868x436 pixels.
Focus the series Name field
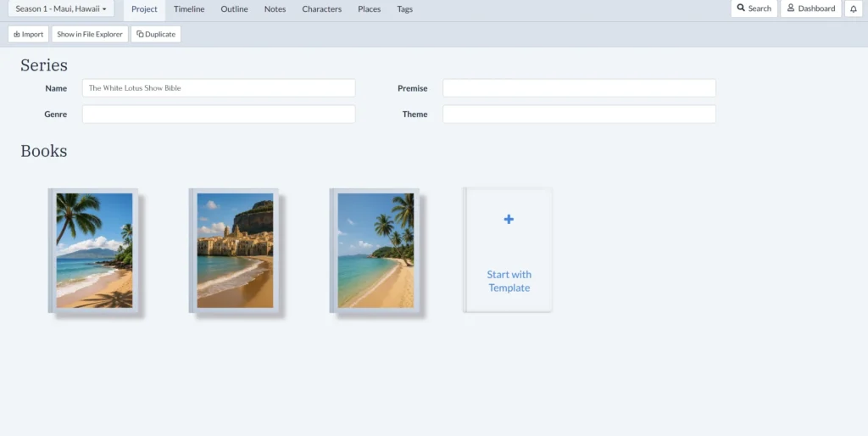point(219,88)
